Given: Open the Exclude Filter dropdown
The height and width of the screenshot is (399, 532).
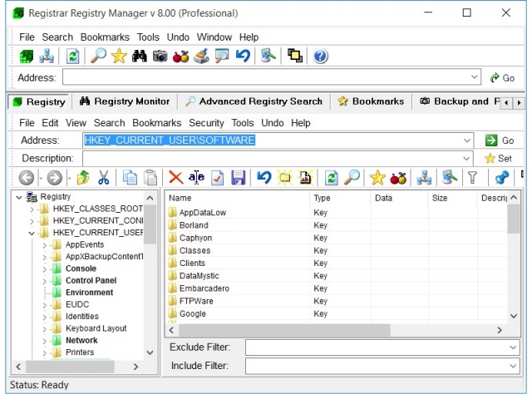Looking at the screenshot, I should (x=513, y=347).
